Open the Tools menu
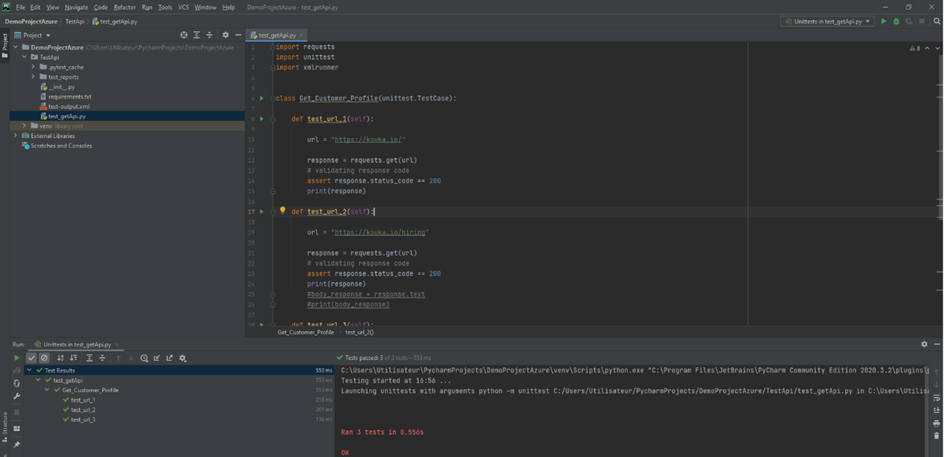 [165, 7]
